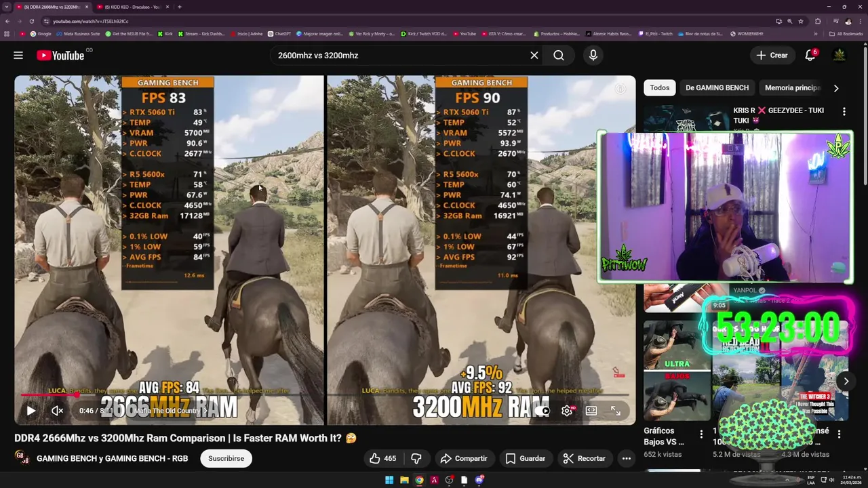Viewport: 868px width, 488px height.
Task: Open Chrome from taskbar
Action: pyautogui.click(x=419, y=480)
